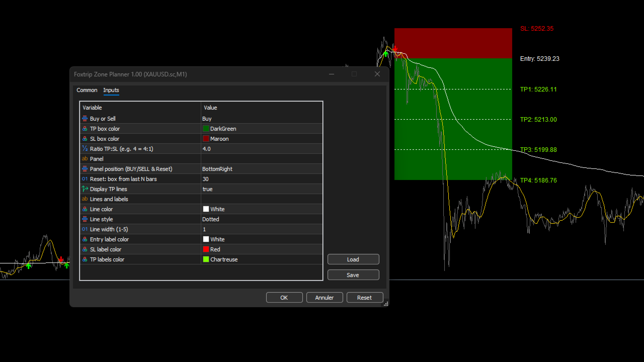Image resolution: width=644 pixels, height=362 pixels.
Task: Click the 'TP3: 5199.88' chart label
Action: (x=538, y=150)
